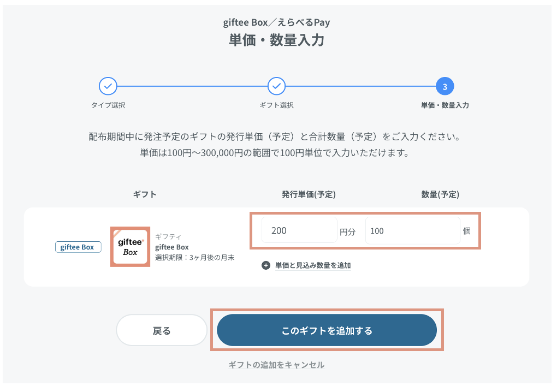Viewport: 557px width, 392px height.
Task: Click このギフトを追加する button
Action: pos(327,330)
